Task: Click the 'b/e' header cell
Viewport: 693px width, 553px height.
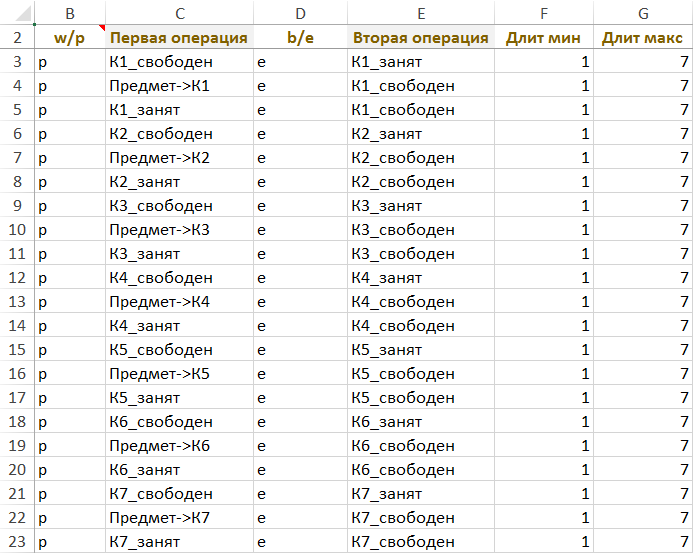Action: tap(300, 38)
